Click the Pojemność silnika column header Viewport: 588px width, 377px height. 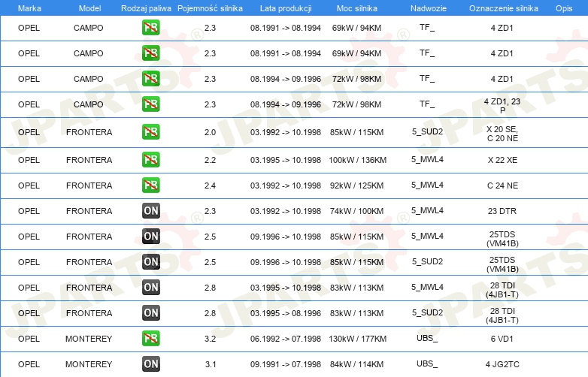tap(210, 8)
